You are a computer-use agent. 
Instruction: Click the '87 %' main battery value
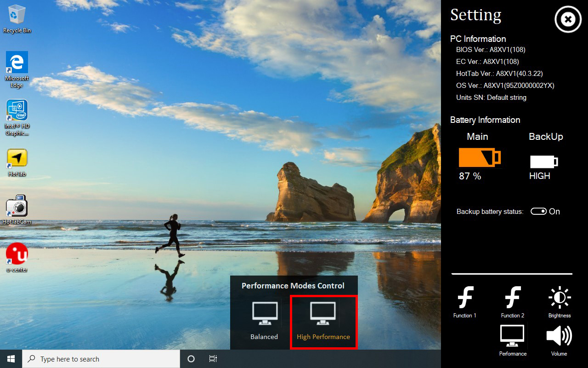pyautogui.click(x=470, y=176)
